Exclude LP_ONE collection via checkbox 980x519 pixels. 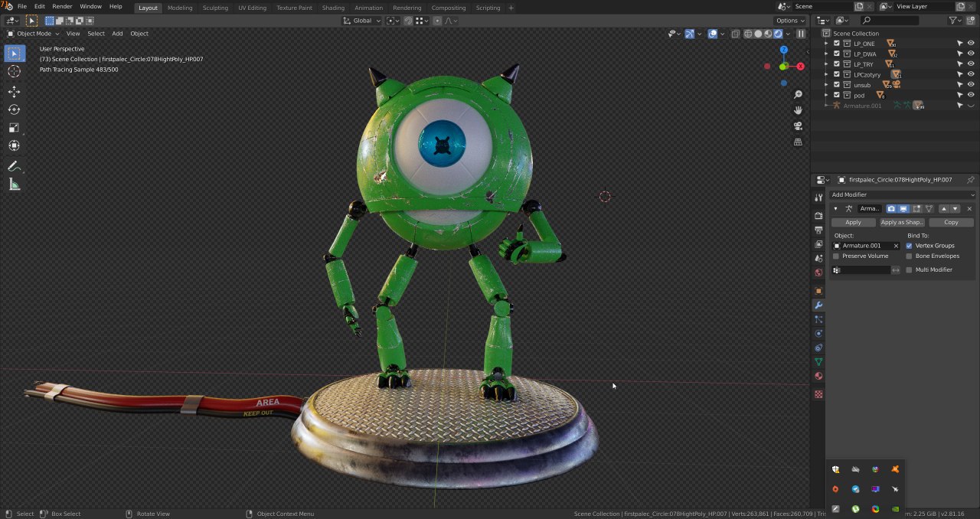(837, 44)
